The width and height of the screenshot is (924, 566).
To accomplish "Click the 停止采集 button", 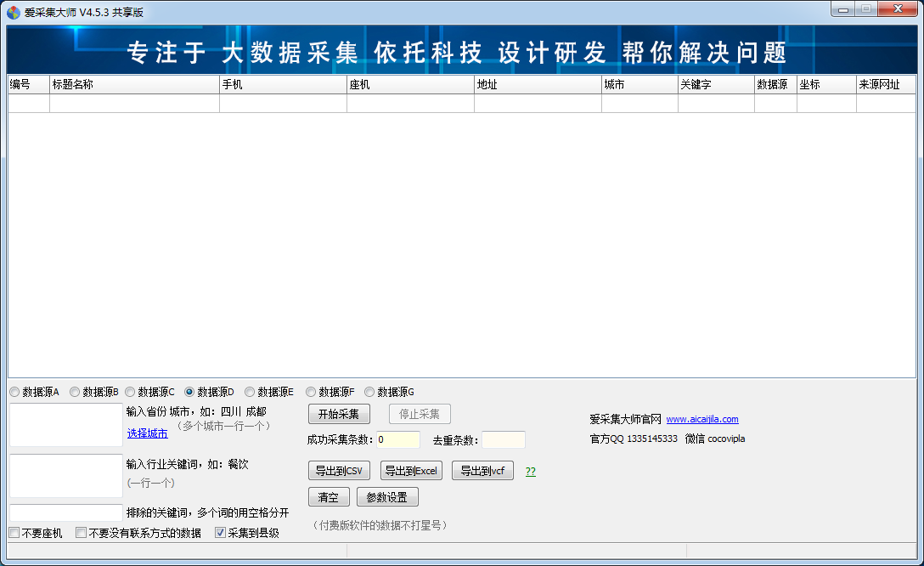I will pos(418,414).
